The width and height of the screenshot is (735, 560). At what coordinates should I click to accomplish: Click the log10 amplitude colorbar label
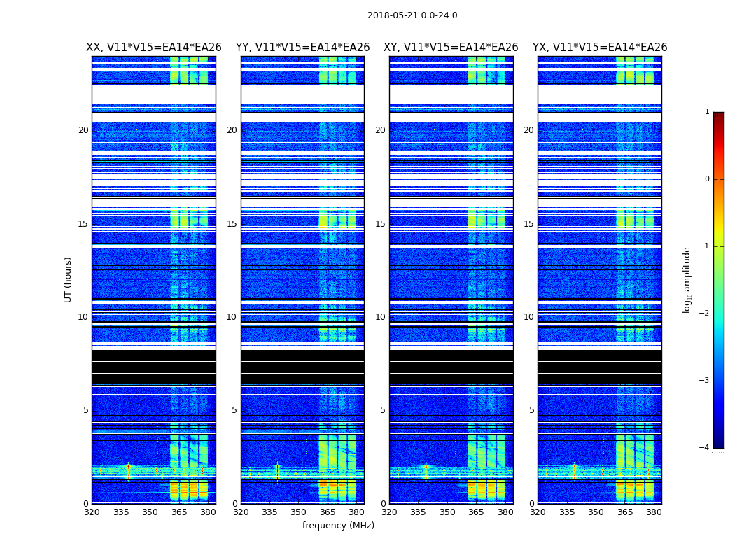[687, 279]
